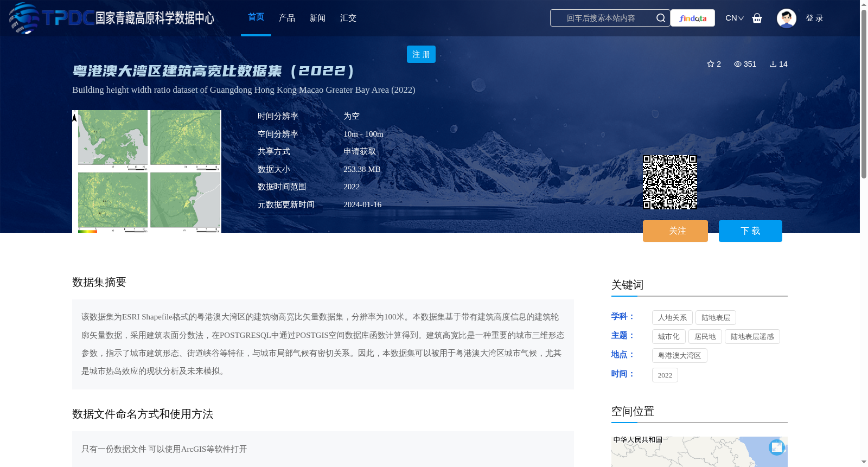Select the first 陆地表层 discipline tag
This screenshot has height=467, width=868.
tap(716, 318)
